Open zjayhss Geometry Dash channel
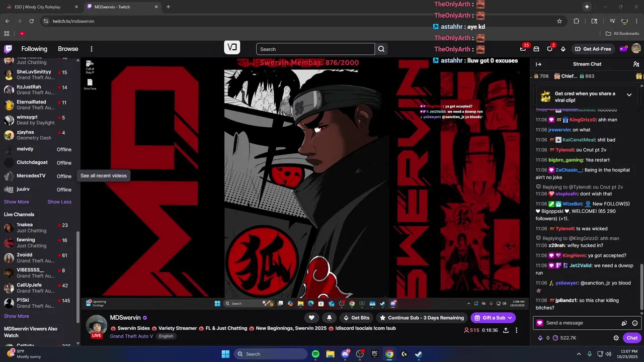This screenshot has width=644, height=362. [x=39, y=135]
